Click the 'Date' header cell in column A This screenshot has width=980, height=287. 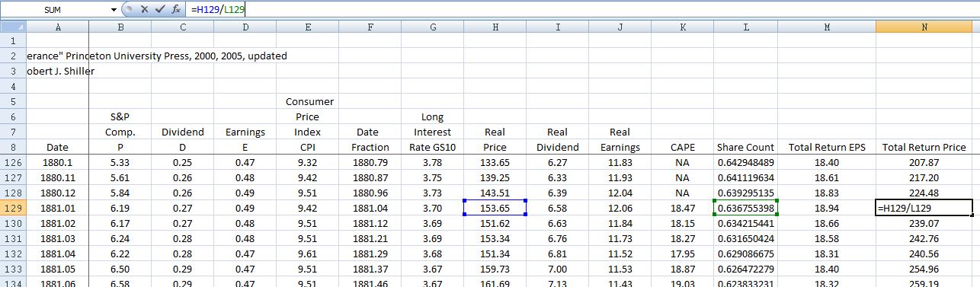click(58, 147)
